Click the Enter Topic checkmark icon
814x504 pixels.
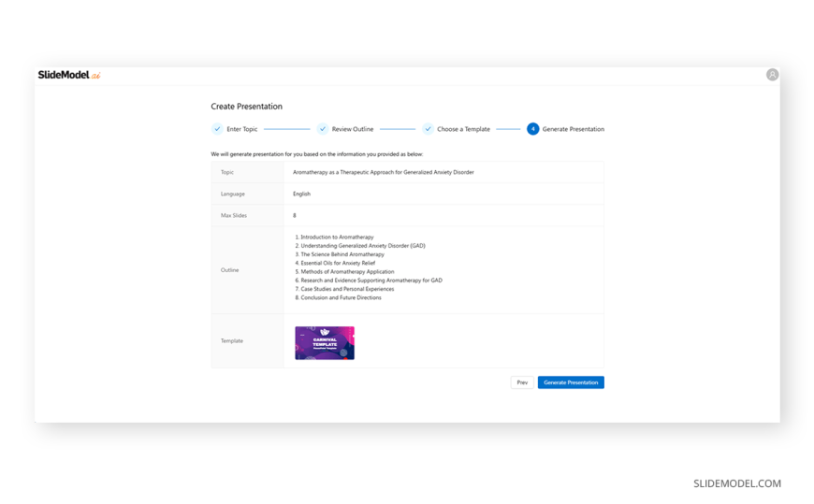click(217, 129)
